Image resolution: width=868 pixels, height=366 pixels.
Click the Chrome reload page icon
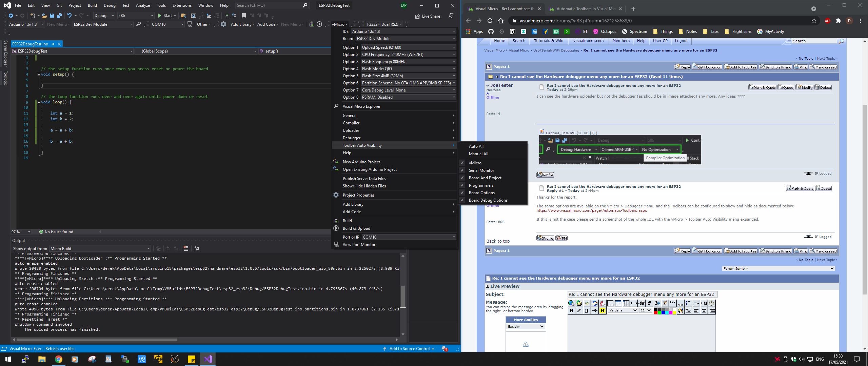point(490,21)
